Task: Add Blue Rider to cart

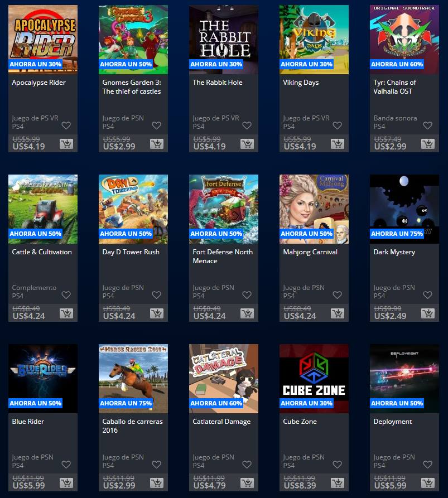Action: (66, 484)
